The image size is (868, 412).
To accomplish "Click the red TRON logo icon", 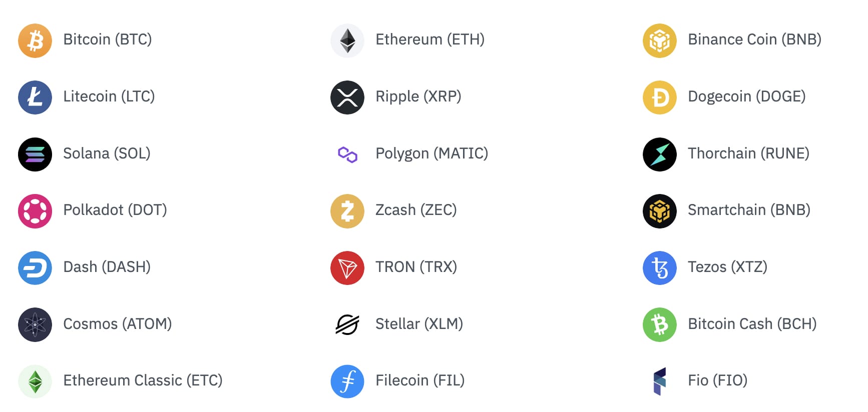I will 347,268.
